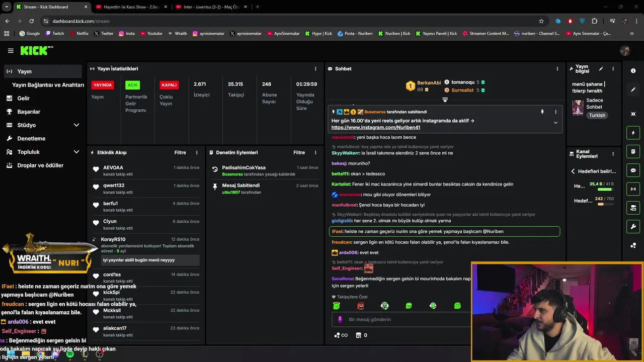Open Yayın bilgisi panel three-dot menu

coord(613,69)
